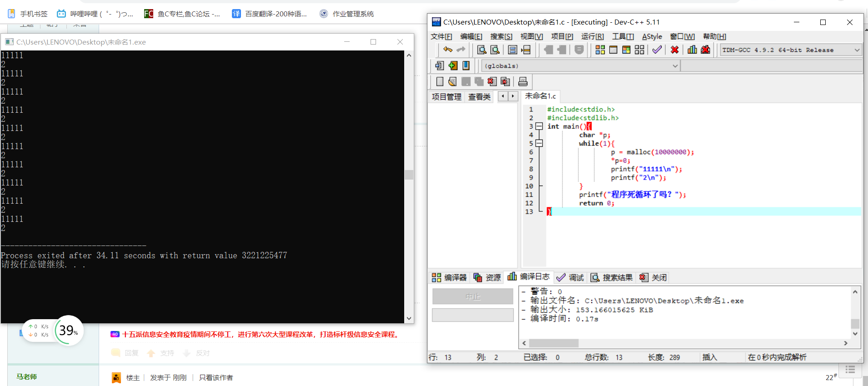Click the right arrow of side panel tabs
Screen dimensions: 868x386
[x=513, y=96]
